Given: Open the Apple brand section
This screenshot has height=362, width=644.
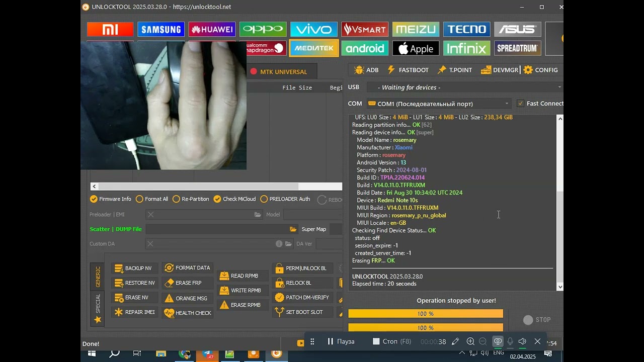Looking at the screenshot, I should 416,48.
